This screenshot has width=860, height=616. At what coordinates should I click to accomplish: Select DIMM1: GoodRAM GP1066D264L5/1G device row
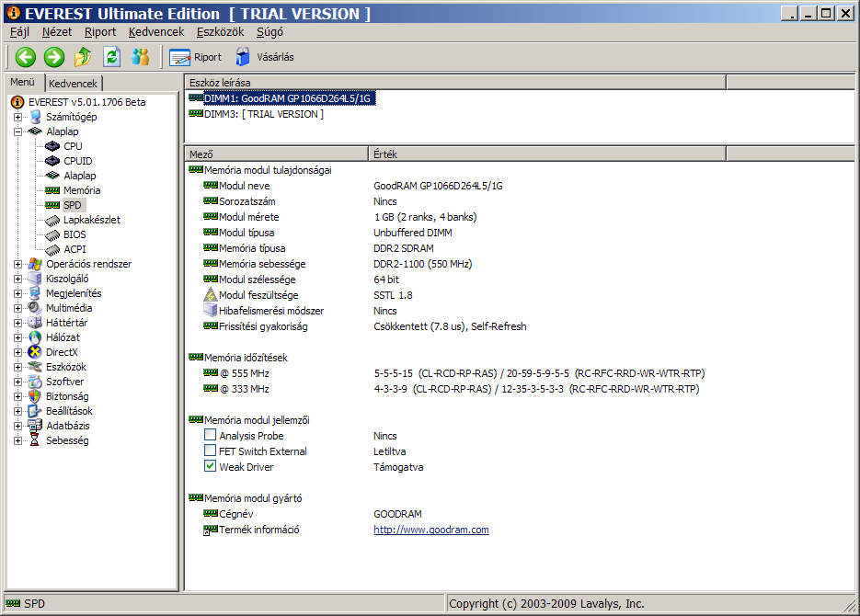pos(281,98)
